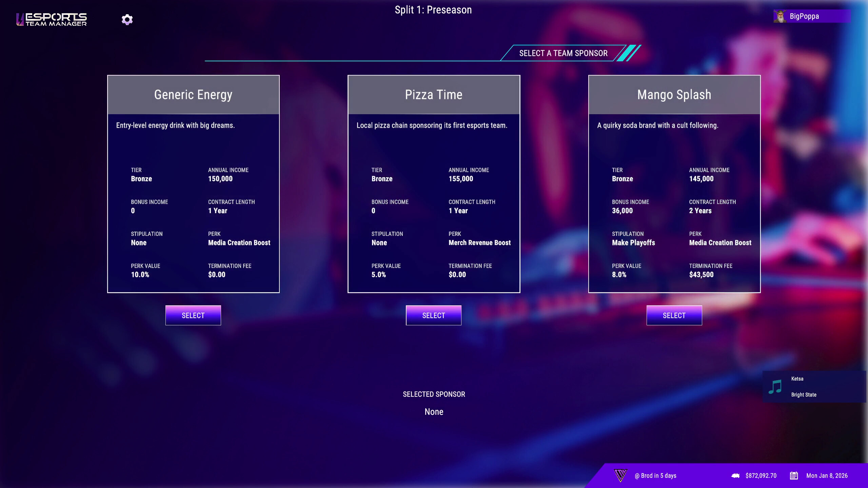
Task: Click the Generic Energy card header
Action: click(193, 95)
